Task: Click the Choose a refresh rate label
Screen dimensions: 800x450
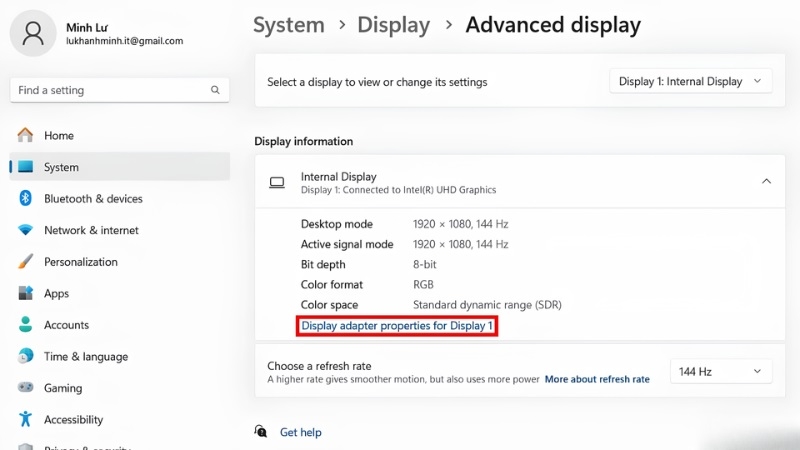Action: [319, 366]
